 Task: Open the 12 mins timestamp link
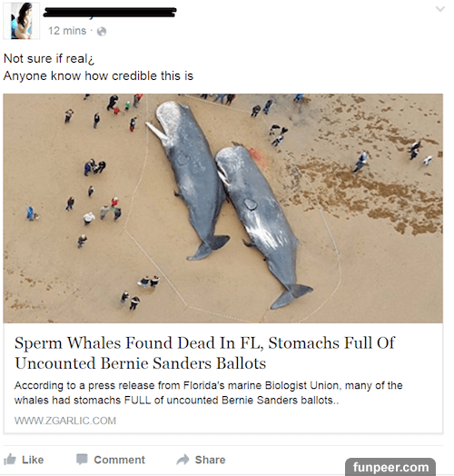tap(67, 31)
